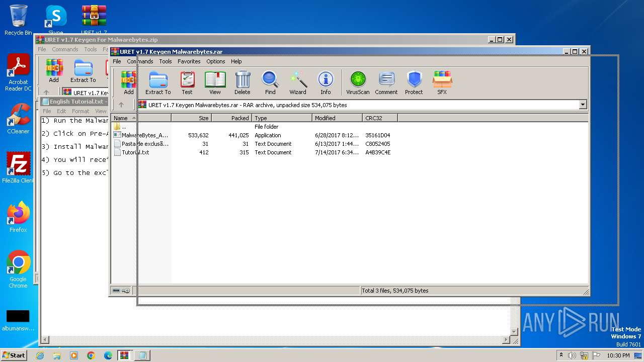Open the archive Comment tool
This screenshot has width=644, height=362.
[x=386, y=82]
